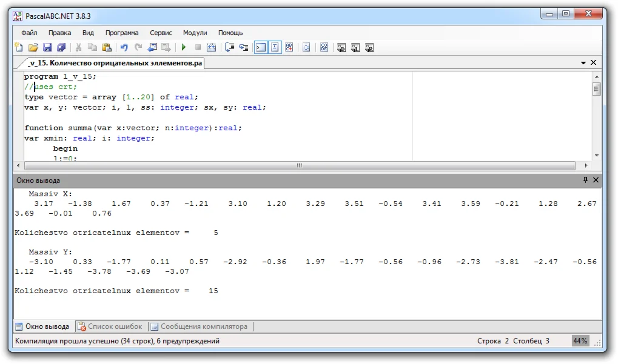Toggle the input panel toolbar button
The height and width of the screenshot is (364, 618).
coord(275,47)
